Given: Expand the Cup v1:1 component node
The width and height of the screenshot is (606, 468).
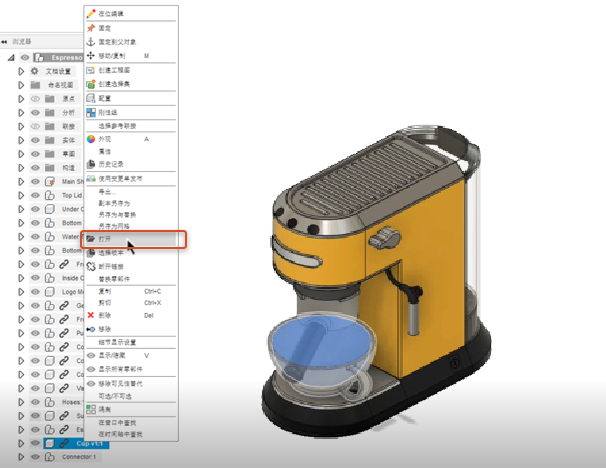Looking at the screenshot, I should click(21, 443).
